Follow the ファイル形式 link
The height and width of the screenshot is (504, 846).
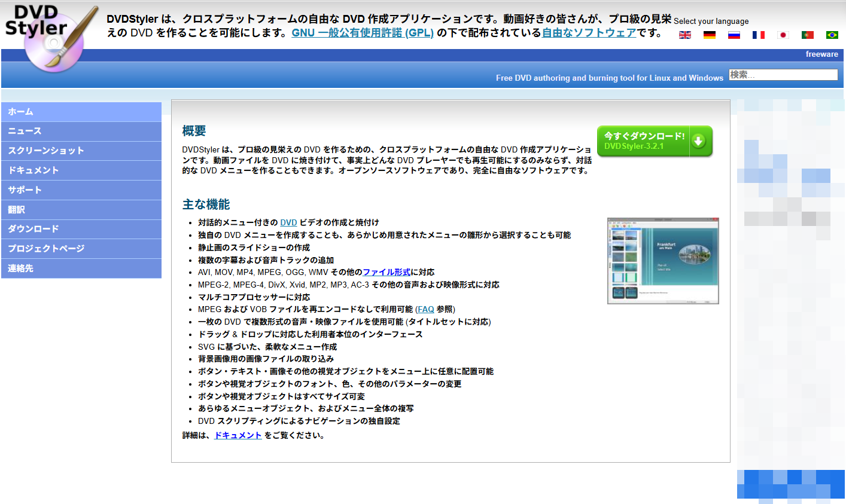tap(387, 272)
